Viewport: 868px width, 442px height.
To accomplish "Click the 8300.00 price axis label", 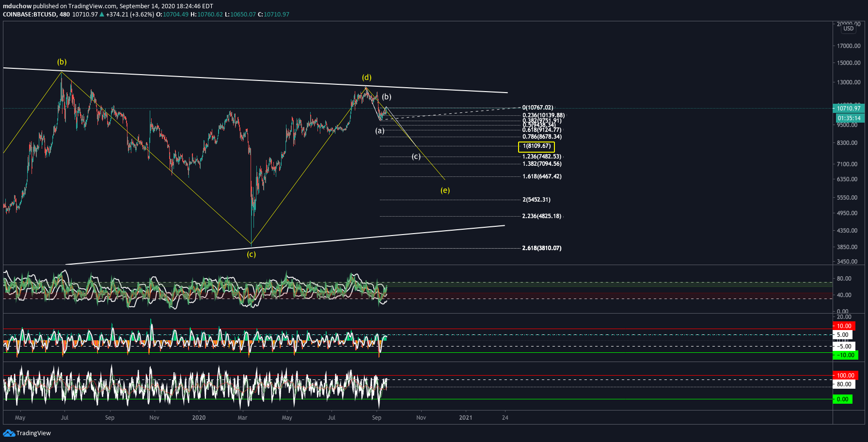I will [847, 143].
